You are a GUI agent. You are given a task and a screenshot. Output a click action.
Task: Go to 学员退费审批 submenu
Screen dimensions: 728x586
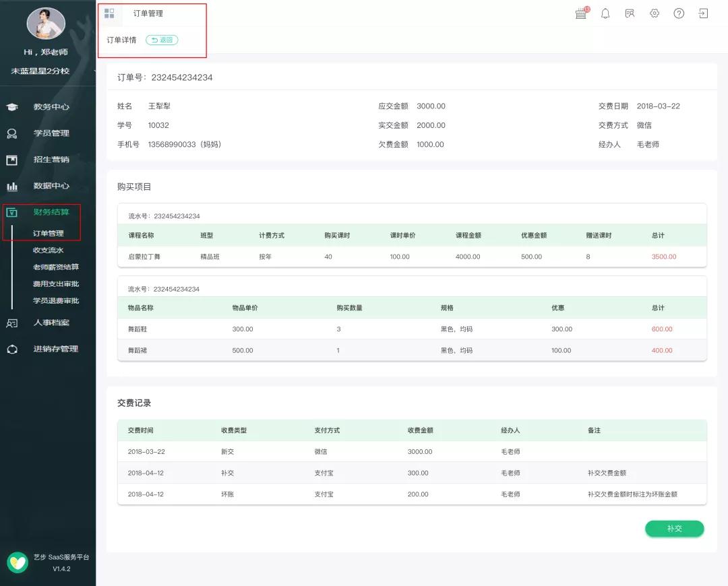56,300
